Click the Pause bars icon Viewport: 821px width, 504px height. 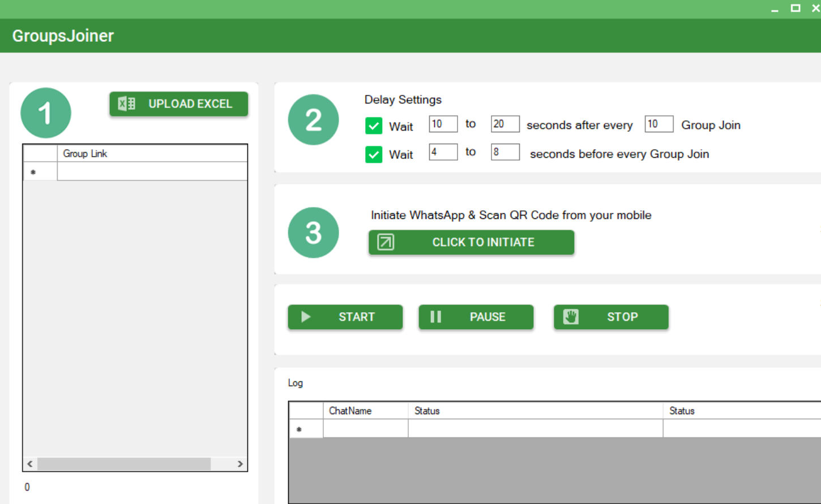[x=435, y=317]
